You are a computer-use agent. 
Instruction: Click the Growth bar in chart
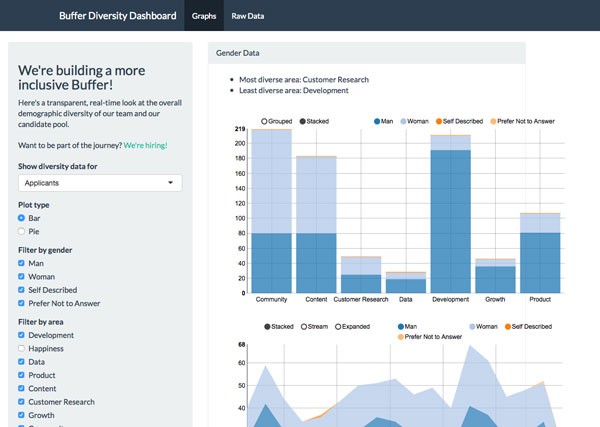[496, 276]
